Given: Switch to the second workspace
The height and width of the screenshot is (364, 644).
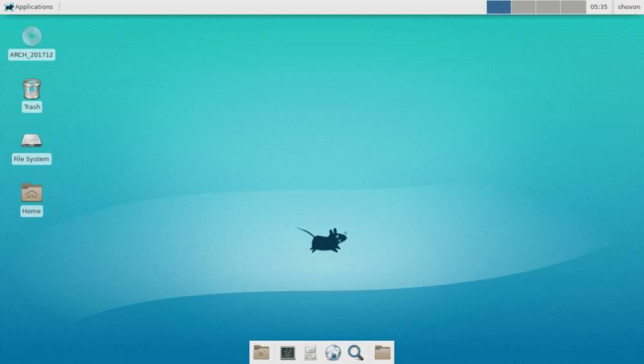Looking at the screenshot, I should pos(523,7).
